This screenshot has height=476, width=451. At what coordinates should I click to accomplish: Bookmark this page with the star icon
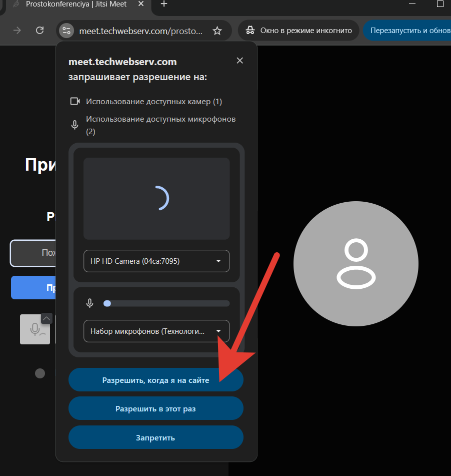coord(217,31)
